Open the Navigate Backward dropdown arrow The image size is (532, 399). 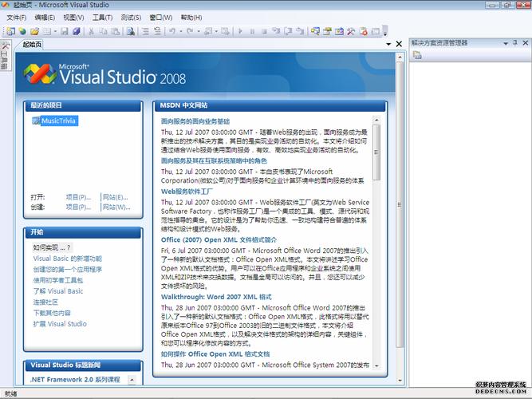[x=216, y=31]
